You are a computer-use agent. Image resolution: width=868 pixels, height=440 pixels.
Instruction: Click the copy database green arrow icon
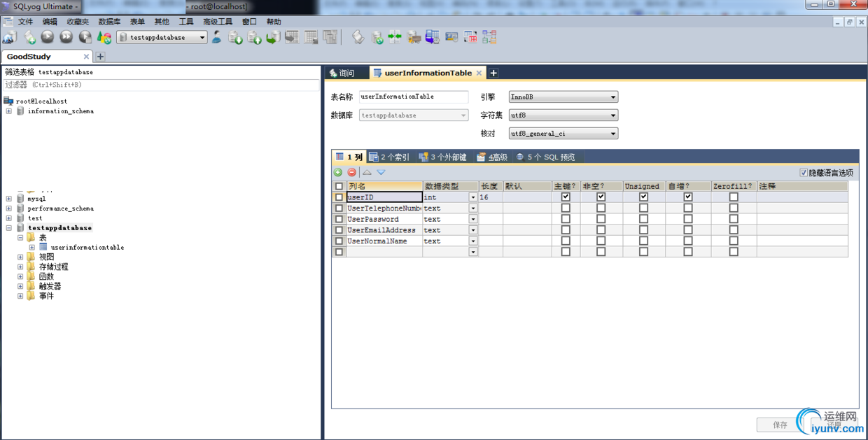pos(273,37)
